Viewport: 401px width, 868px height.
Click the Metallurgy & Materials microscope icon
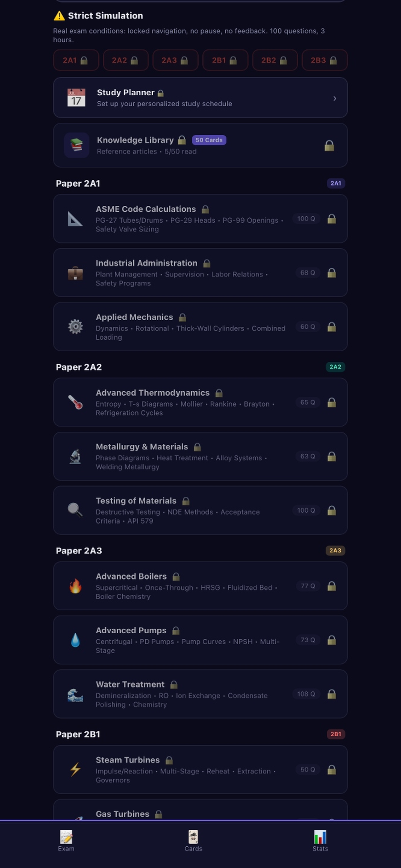click(75, 456)
